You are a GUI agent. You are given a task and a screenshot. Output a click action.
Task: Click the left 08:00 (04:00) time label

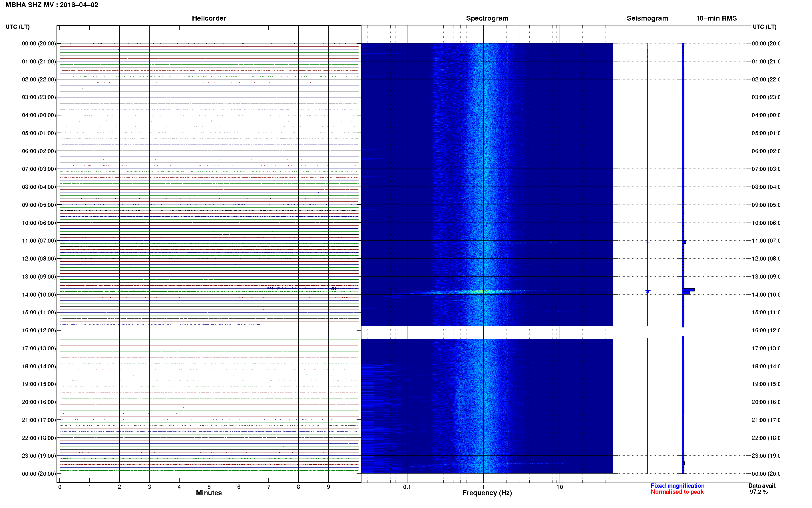39,187
